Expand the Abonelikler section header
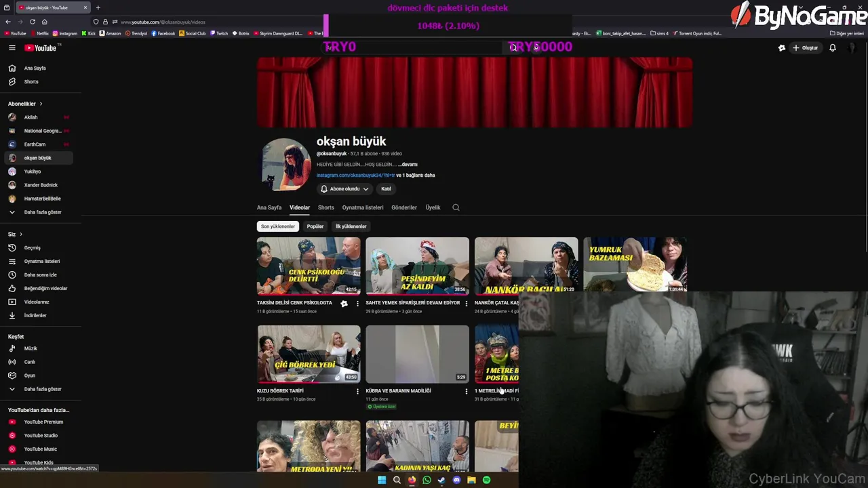Viewport: 868px width, 488px height. [25, 104]
